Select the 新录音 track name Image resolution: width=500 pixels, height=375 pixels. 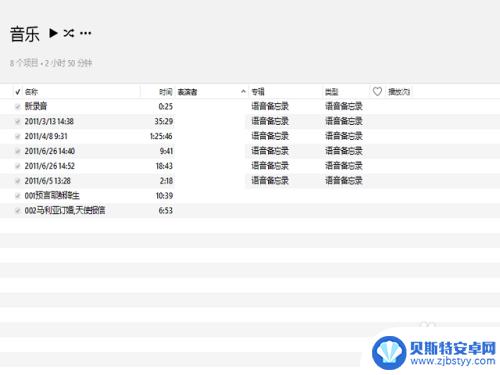(x=36, y=106)
